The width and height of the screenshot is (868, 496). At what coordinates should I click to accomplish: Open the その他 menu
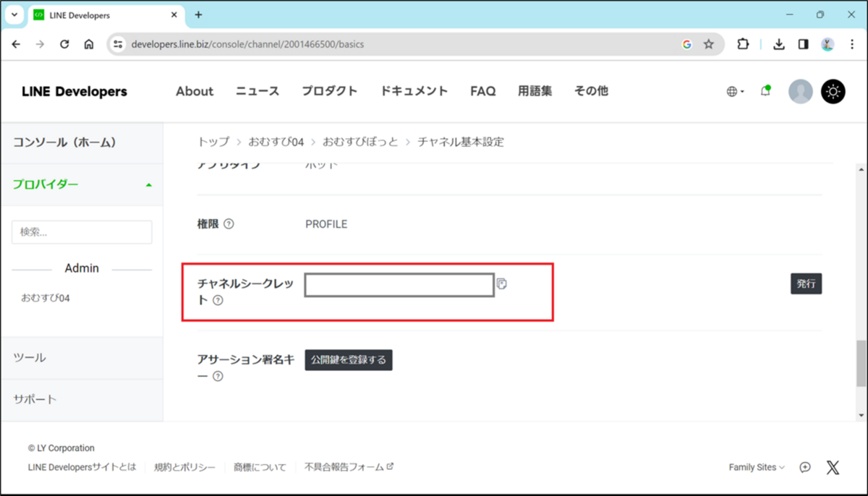point(591,91)
